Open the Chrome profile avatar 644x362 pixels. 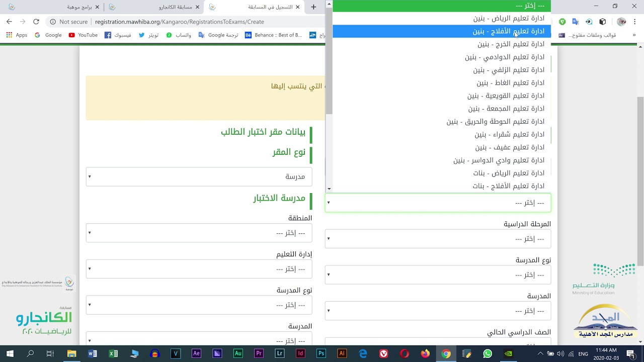point(621,22)
